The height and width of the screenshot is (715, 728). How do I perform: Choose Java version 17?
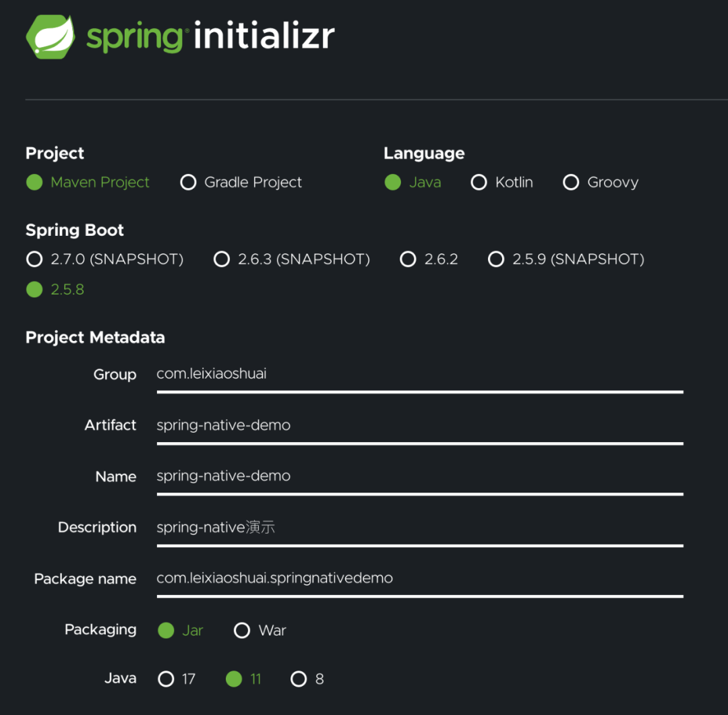pos(166,679)
